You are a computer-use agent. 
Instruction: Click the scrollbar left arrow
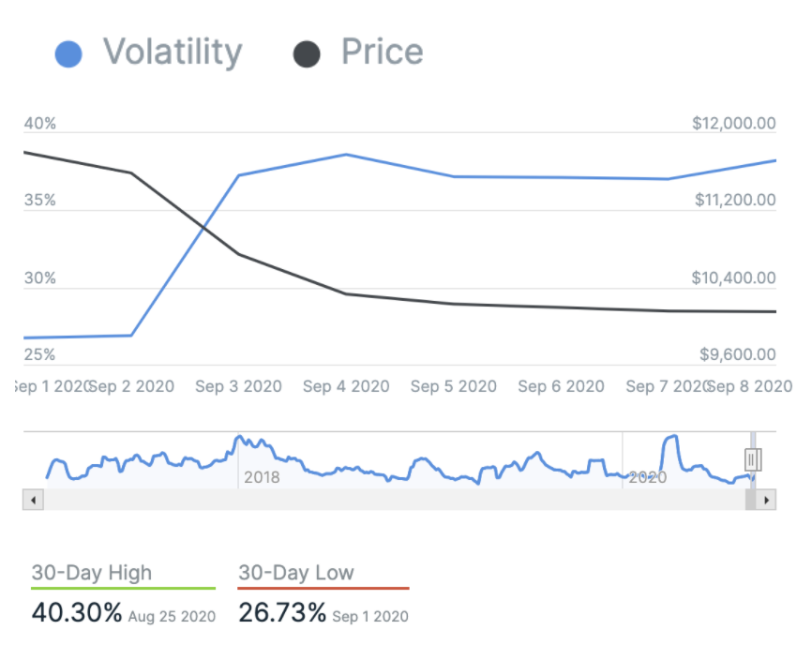pyautogui.click(x=32, y=501)
